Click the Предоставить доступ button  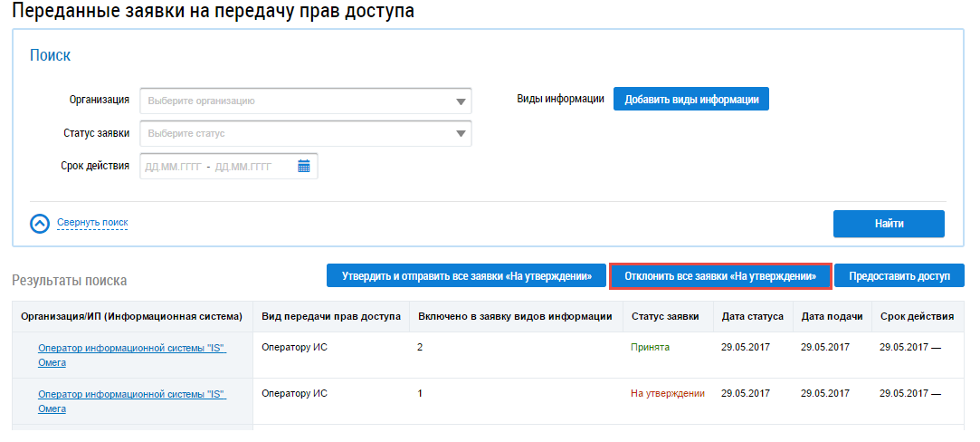pyautogui.click(x=899, y=275)
